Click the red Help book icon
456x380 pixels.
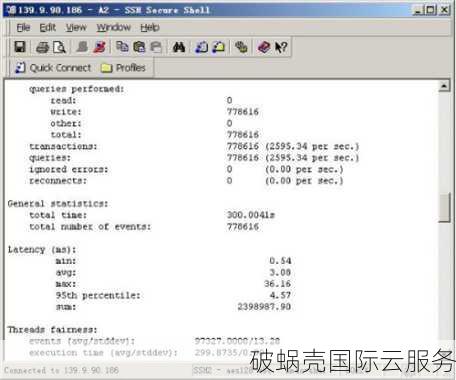tap(264, 47)
